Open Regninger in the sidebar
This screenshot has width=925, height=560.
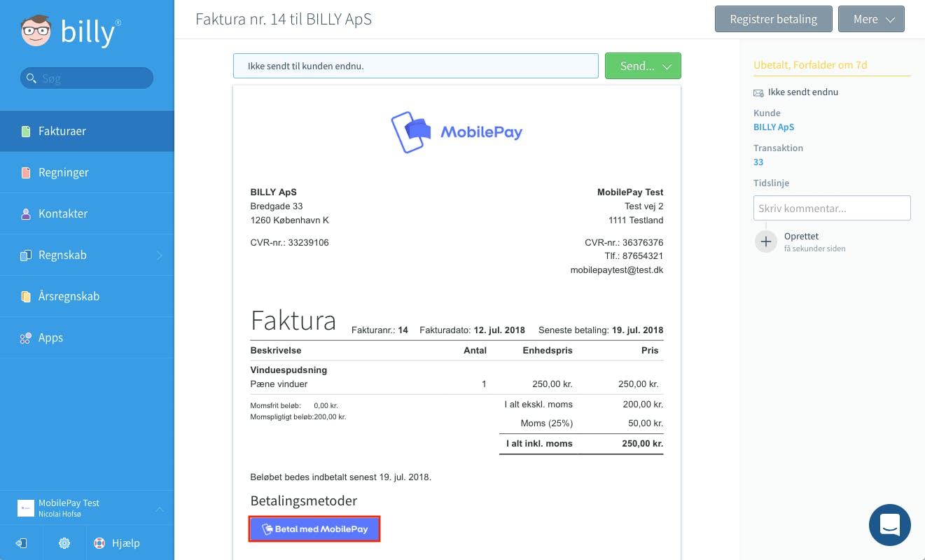(63, 172)
